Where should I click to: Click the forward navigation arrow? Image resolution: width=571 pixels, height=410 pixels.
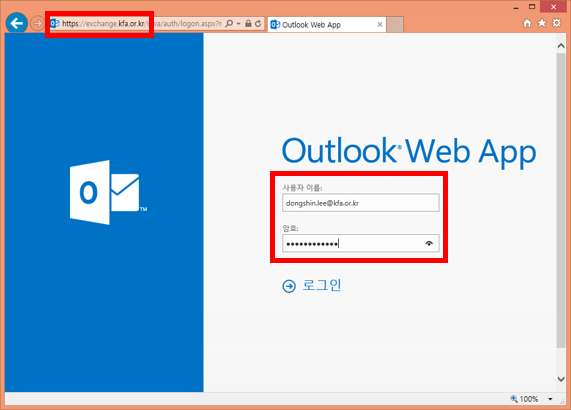[x=37, y=24]
